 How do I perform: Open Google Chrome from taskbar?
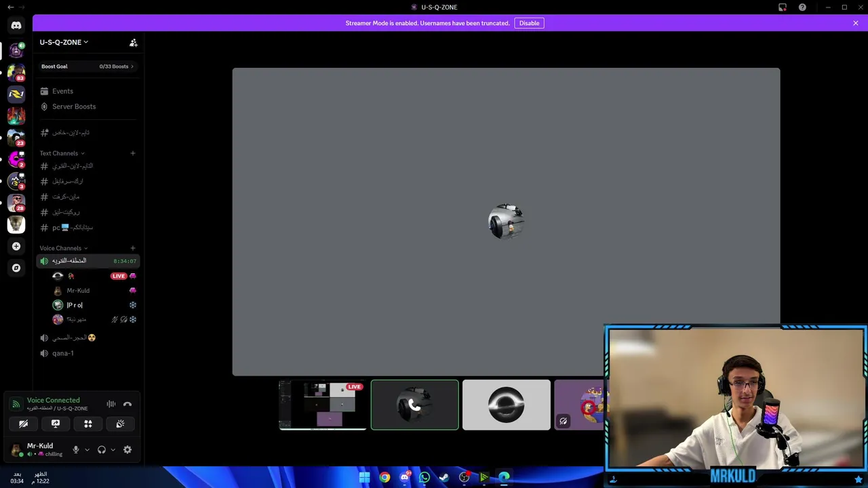coord(384,477)
